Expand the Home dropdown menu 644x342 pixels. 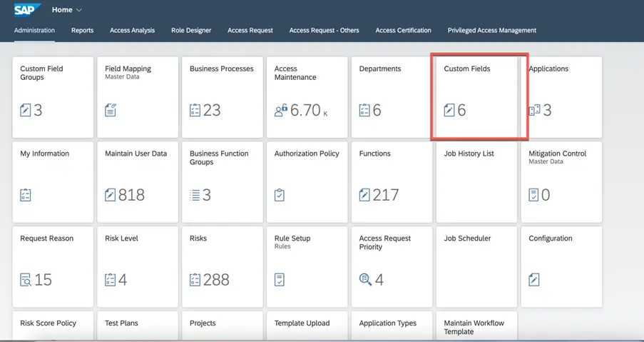[78, 10]
